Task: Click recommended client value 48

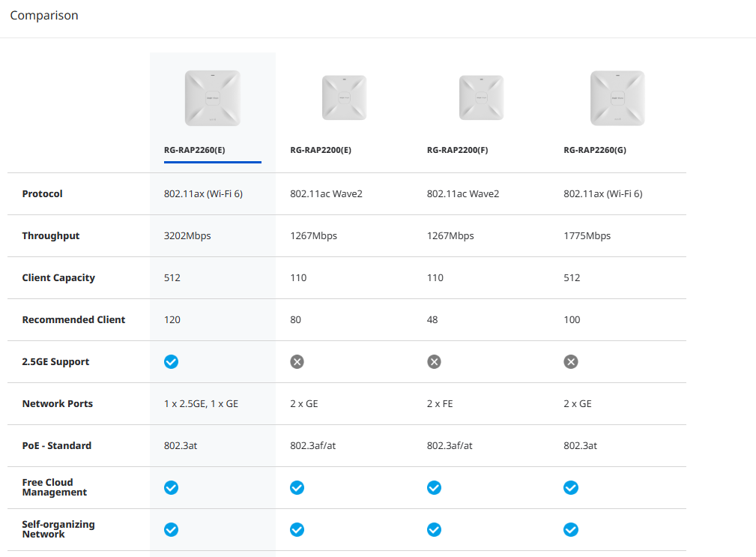Action: coord(432,320)
